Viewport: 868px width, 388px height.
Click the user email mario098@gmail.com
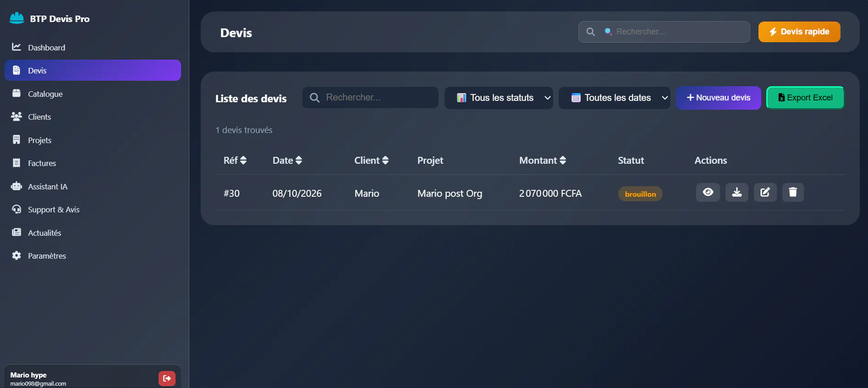coord(38,383)
